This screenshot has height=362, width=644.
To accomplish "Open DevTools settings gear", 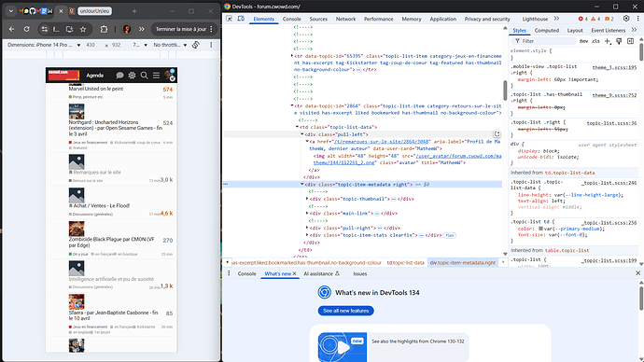I will [x=626, y=19].
